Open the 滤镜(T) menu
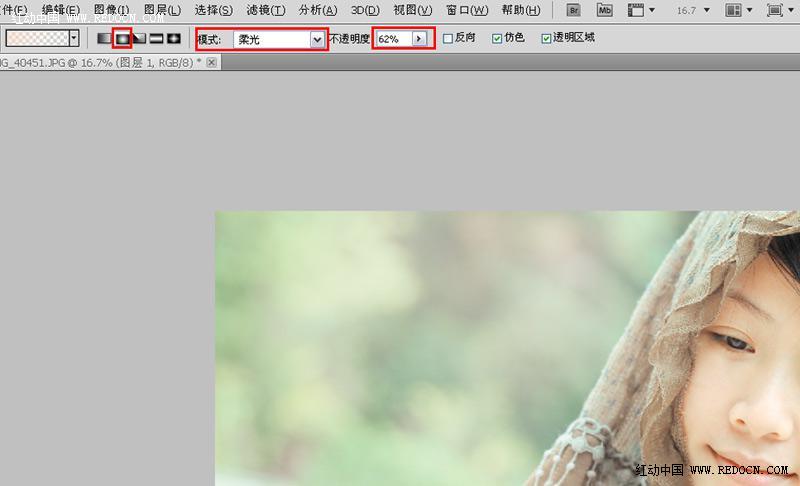The image size is (800, 486). pyautogui.click(x=265, y=10)
